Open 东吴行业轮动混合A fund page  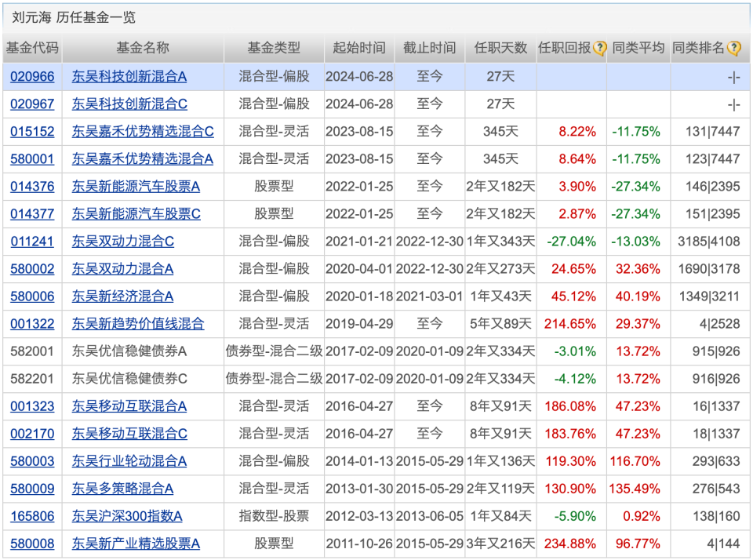[129, 461]
